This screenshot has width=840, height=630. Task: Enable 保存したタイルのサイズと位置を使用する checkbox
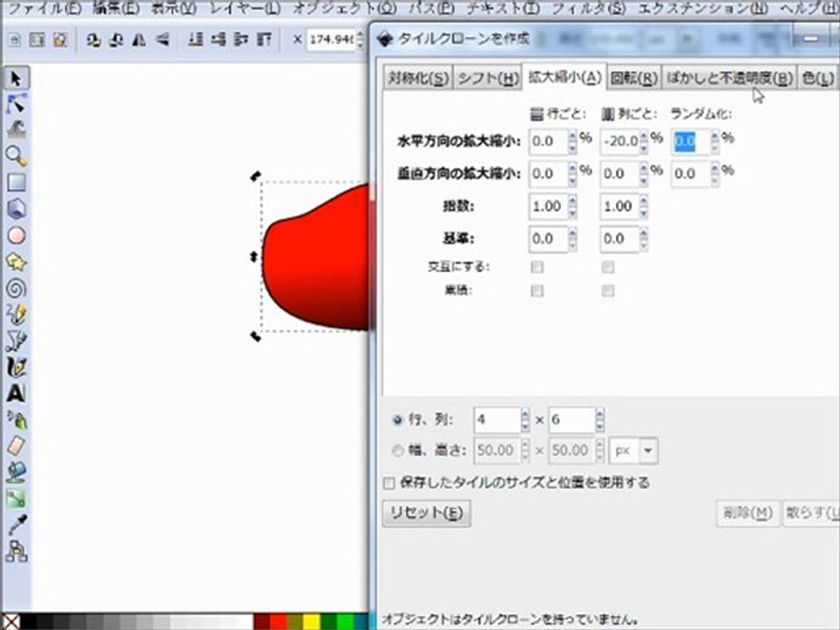pyautogui.click(x=388, y=483)
